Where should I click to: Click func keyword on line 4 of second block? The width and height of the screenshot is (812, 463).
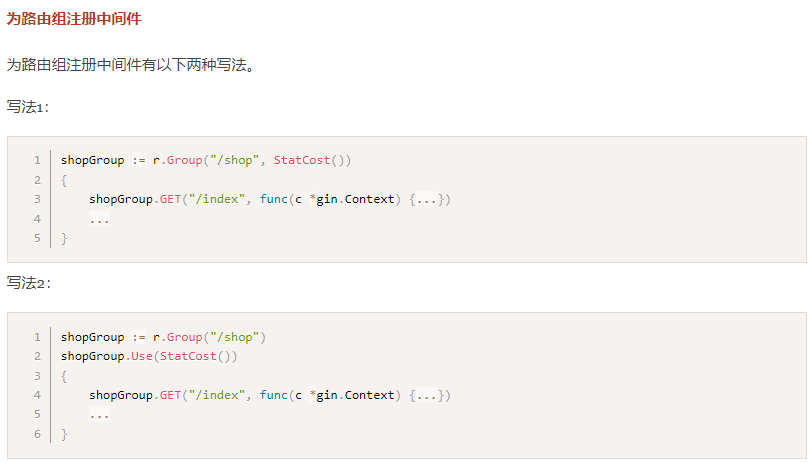click(x=273, y=395)
